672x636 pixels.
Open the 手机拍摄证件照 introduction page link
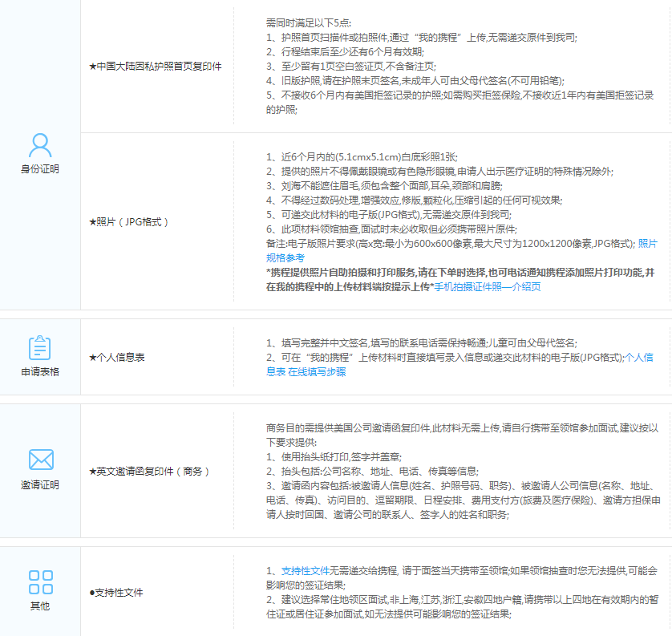coord(488,286)
